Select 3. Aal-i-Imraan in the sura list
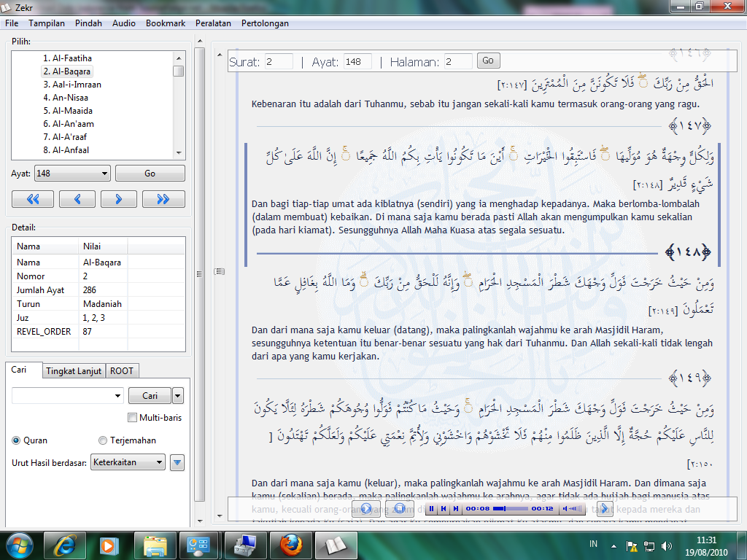Screen dimensions: 747x560 [72, 85]
